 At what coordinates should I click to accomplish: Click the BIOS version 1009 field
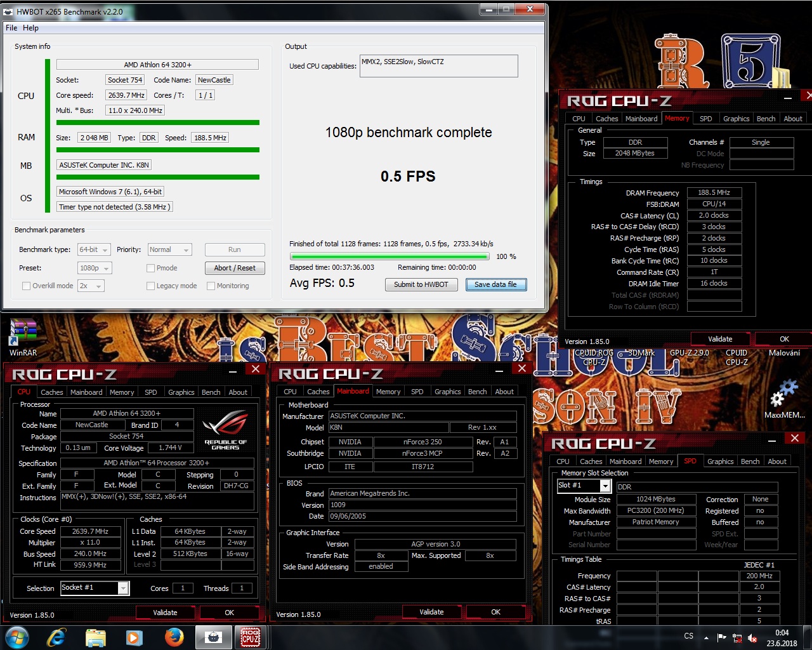pyautogui.click(x=422, y=505)
